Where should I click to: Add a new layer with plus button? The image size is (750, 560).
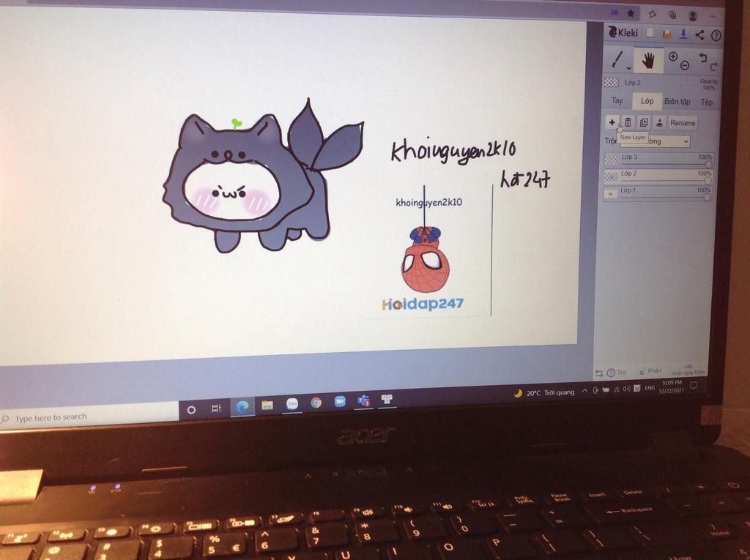click(x=612, y=122)
